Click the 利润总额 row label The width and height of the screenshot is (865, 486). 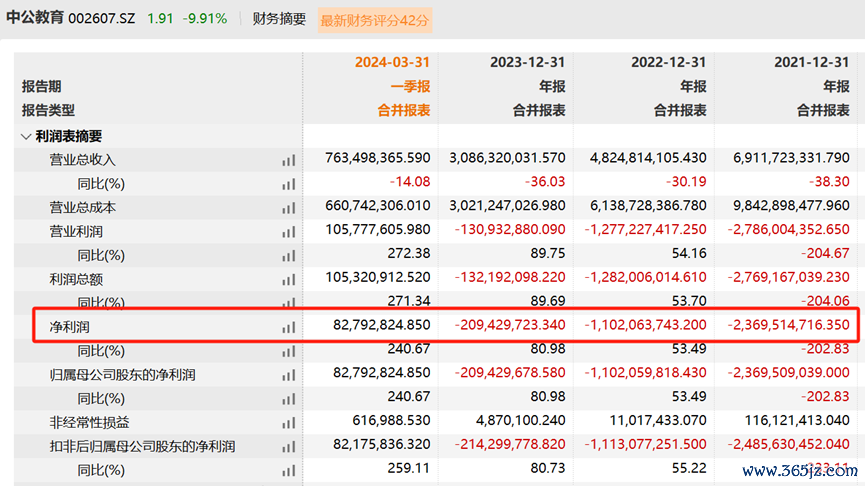[x=76, y=279]
